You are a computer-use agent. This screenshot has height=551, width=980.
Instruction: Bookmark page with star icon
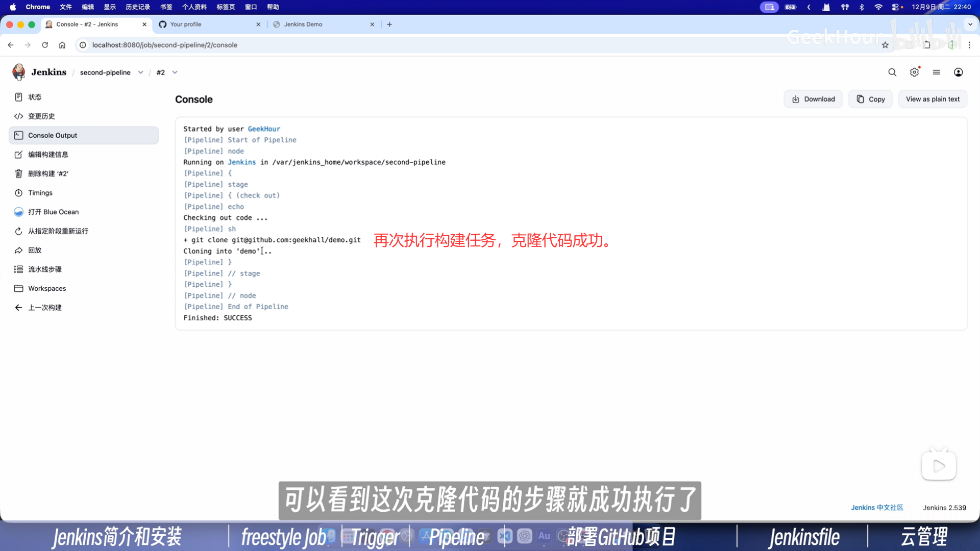[x=885, y=45]
